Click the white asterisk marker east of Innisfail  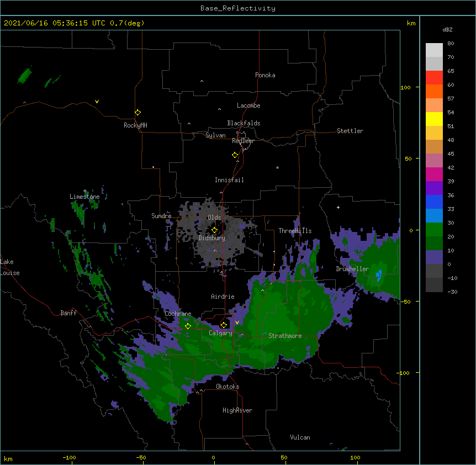point(277,167)
